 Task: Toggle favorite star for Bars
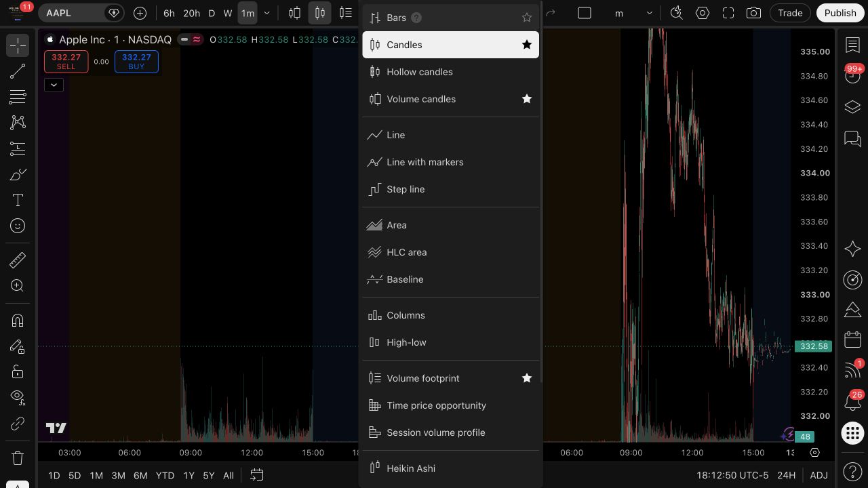pos(526,18)
